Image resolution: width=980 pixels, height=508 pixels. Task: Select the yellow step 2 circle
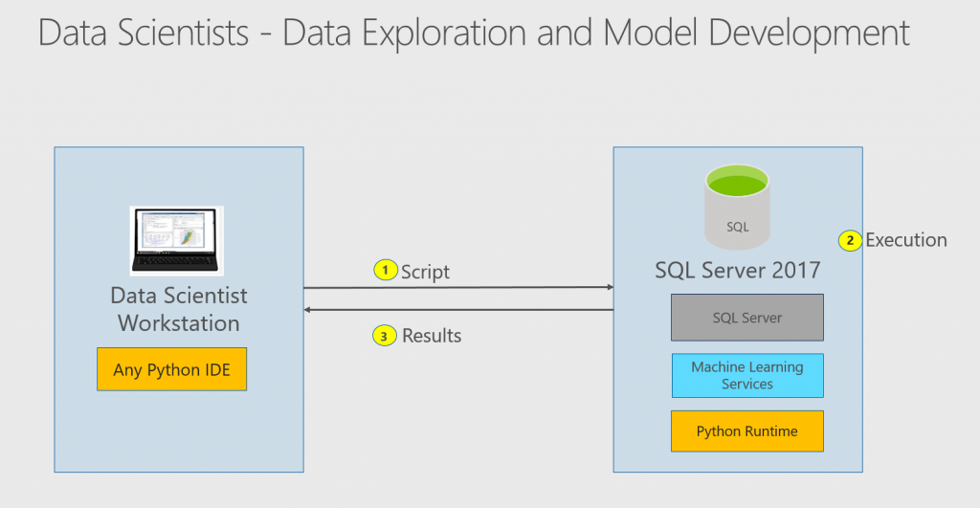849,240
